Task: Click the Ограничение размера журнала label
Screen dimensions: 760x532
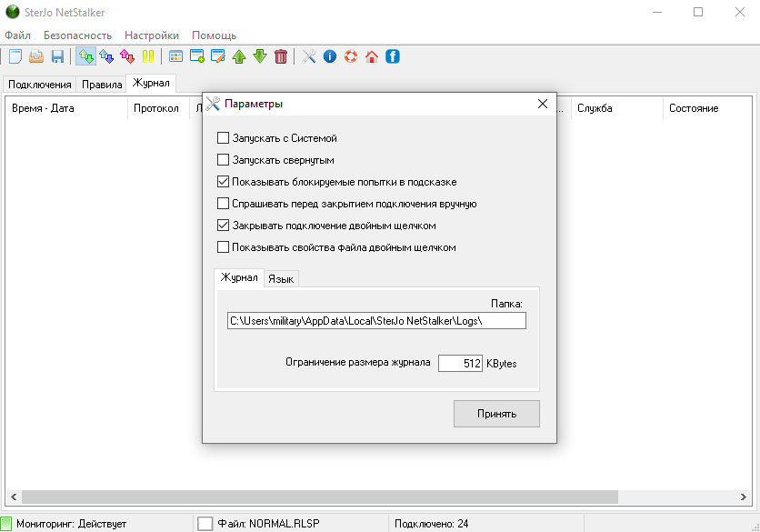Action: click(357, 362)
